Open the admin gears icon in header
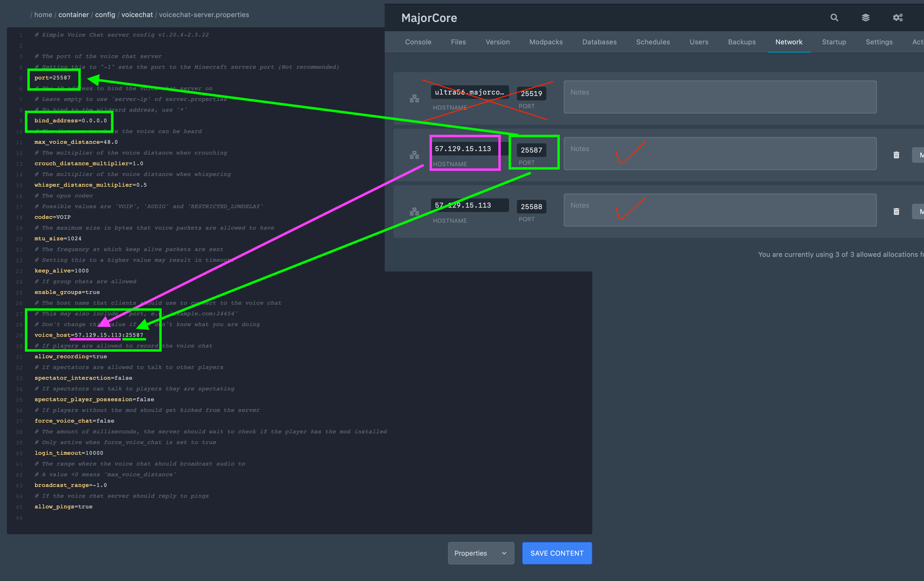924x581 pixels. point(897,18)
